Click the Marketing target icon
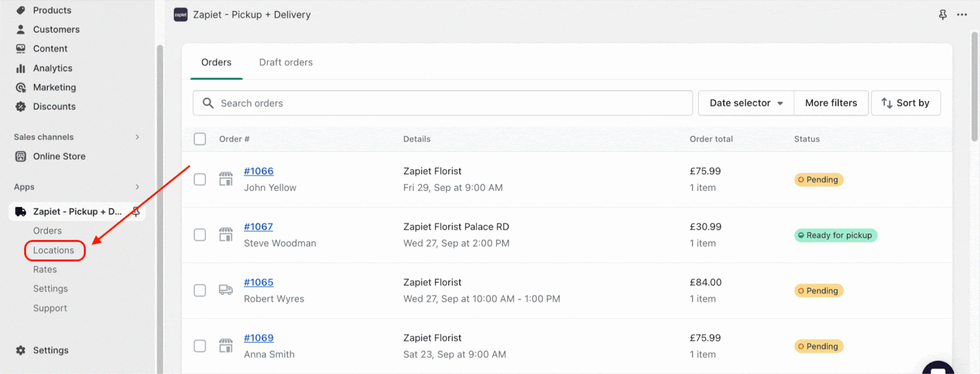This screenshot has height=374, width=980. pyautogui.click(x=21, y=88)
